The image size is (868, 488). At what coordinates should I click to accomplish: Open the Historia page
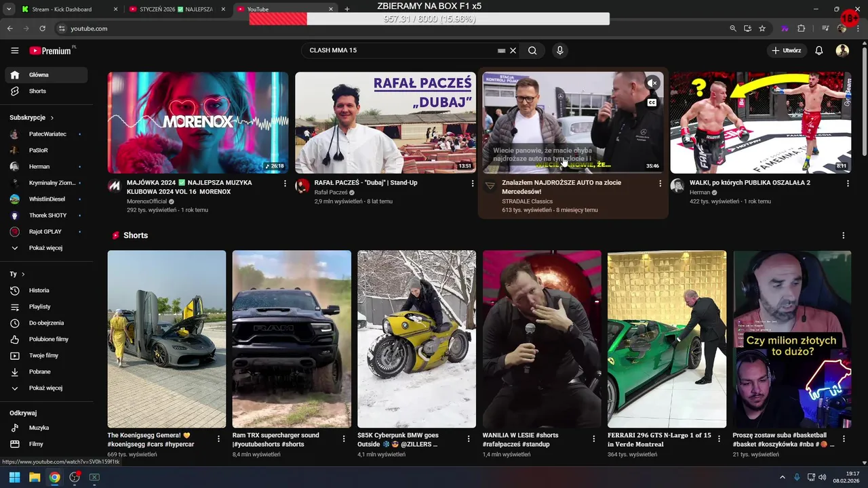coord(45,290)
